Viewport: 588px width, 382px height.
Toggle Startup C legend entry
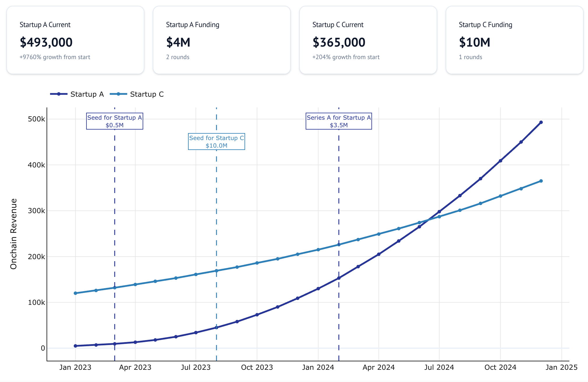pos(146,94)
